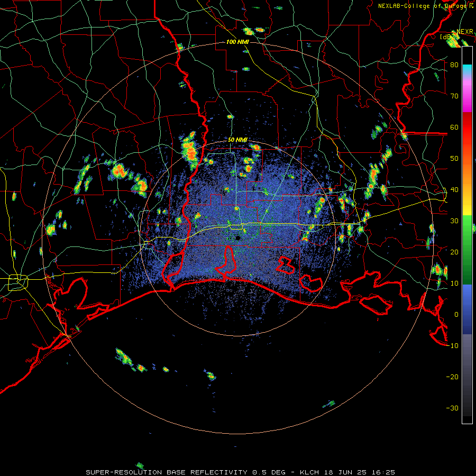This screenshot has height=476, width=476.
Task: Click the '50 NMI' range ring label
Action: 237,140
